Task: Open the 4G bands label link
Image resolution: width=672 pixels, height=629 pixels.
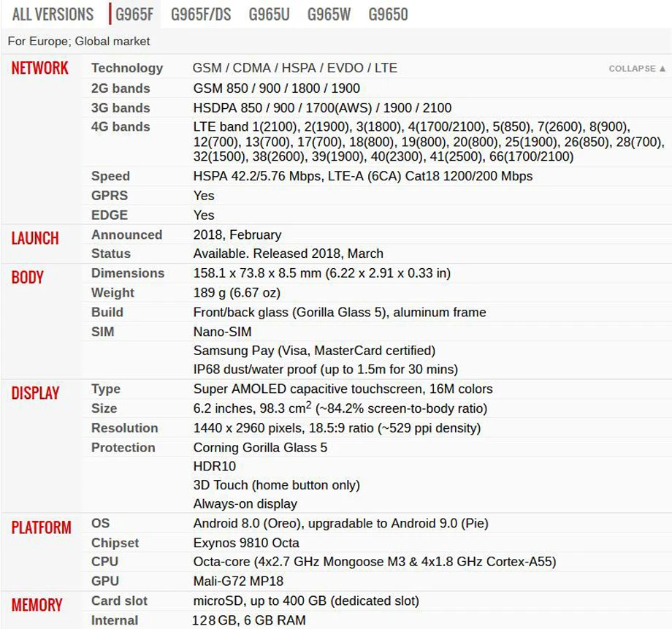Action: pyautogui.click(x=121, y=127)
